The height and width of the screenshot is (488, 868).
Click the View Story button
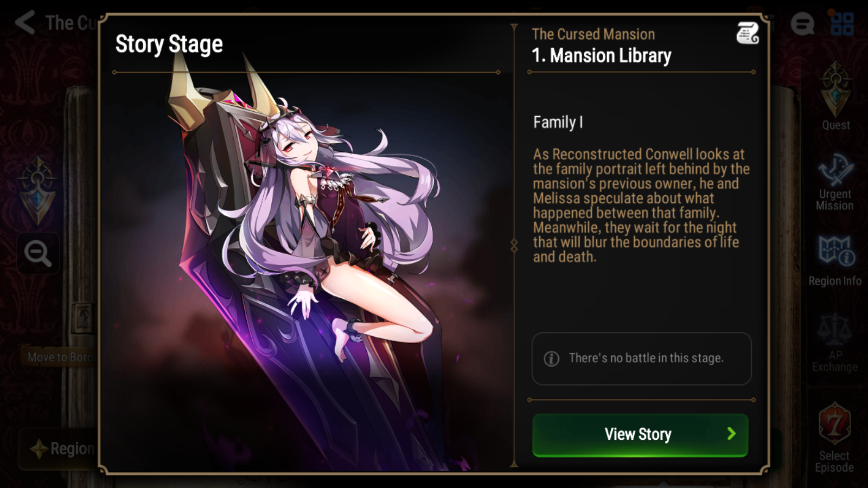pos(640,435)
